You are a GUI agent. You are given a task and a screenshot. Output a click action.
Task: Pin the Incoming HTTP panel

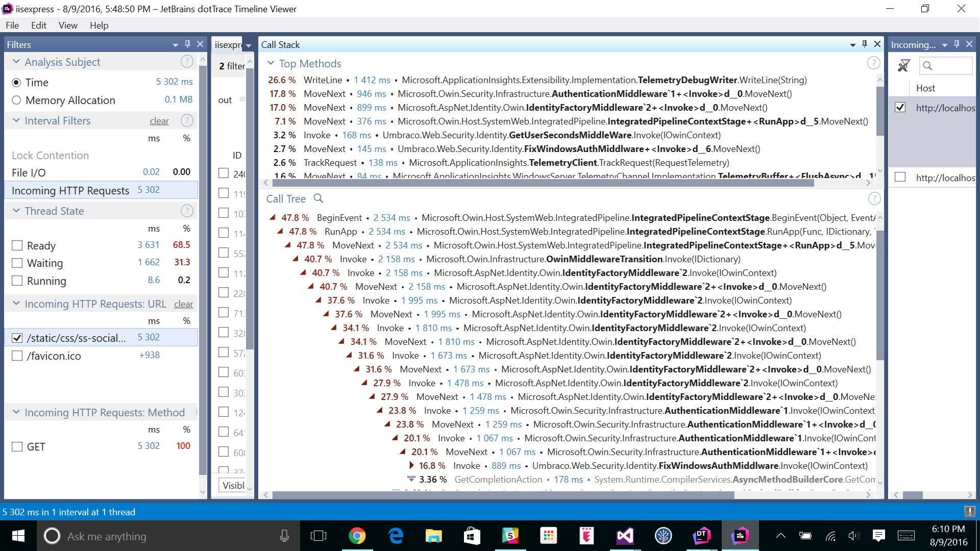point(957,44)
